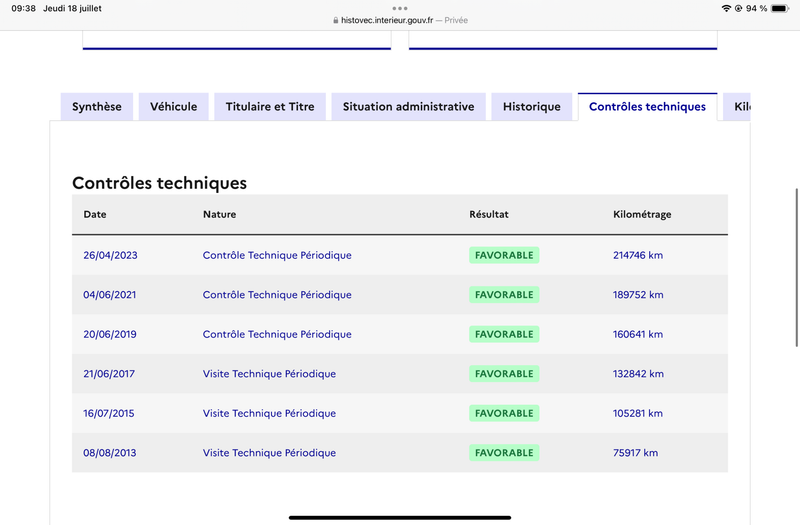
Task: Tap the 75917 km mileage value
Action: [635, 453]
